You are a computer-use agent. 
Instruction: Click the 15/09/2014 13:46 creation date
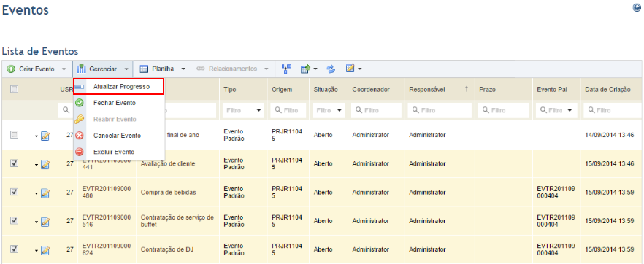click(610, 163)
